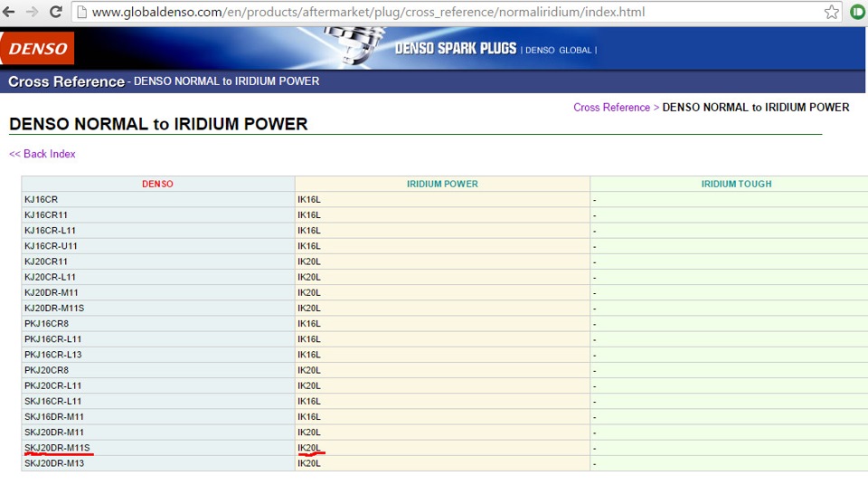868x504 pixels.
Task: Select the PKJ16CR-L13 cell
Action: click(157, 355)
